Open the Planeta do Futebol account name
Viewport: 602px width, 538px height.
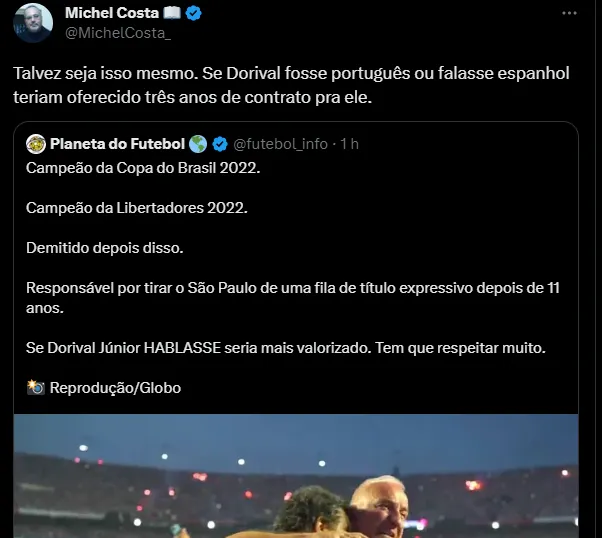coord(117,144)
